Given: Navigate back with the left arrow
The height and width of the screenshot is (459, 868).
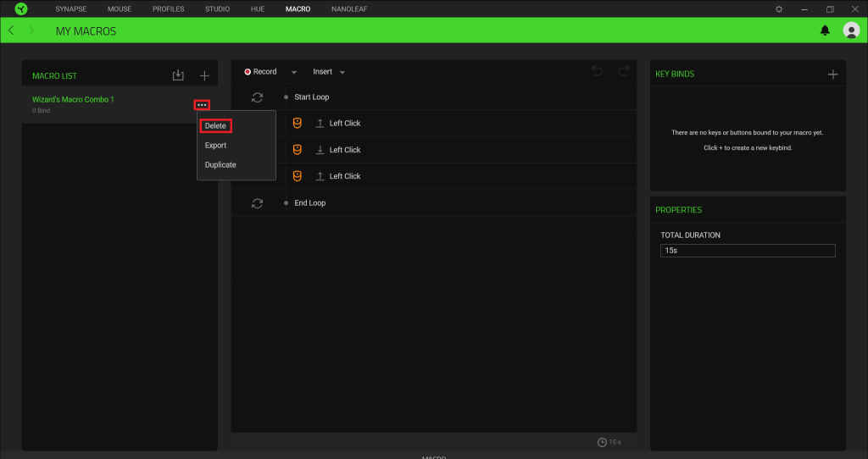Looking at the screenshot, I should [11, 30].
